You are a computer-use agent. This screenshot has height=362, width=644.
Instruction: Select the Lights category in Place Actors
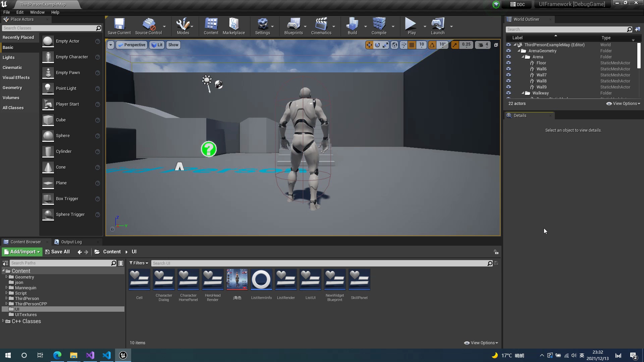click(x=9, y=58)
